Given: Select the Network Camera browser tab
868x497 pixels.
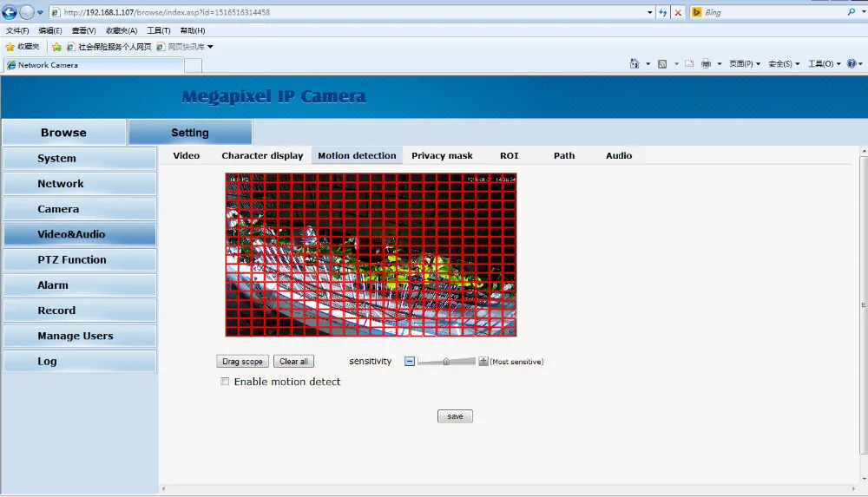Looking at the screenshot, I should tap(93, 65).
